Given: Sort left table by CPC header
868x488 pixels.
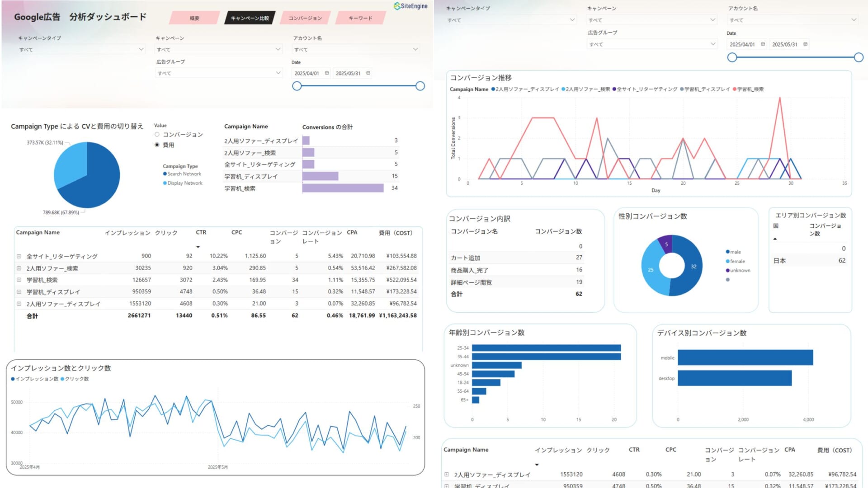Looking at the screenshot, I should (x=236, y=233).
